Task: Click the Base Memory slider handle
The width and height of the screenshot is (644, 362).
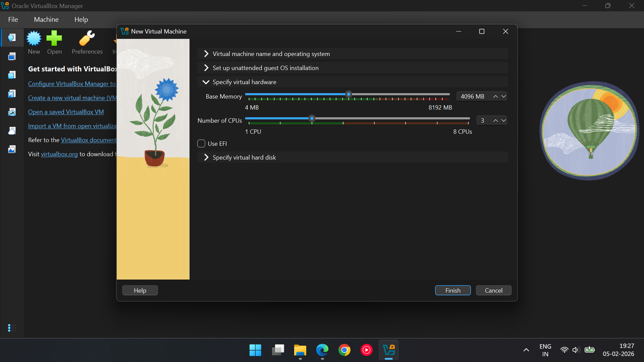Action: [x=348, y=95]
